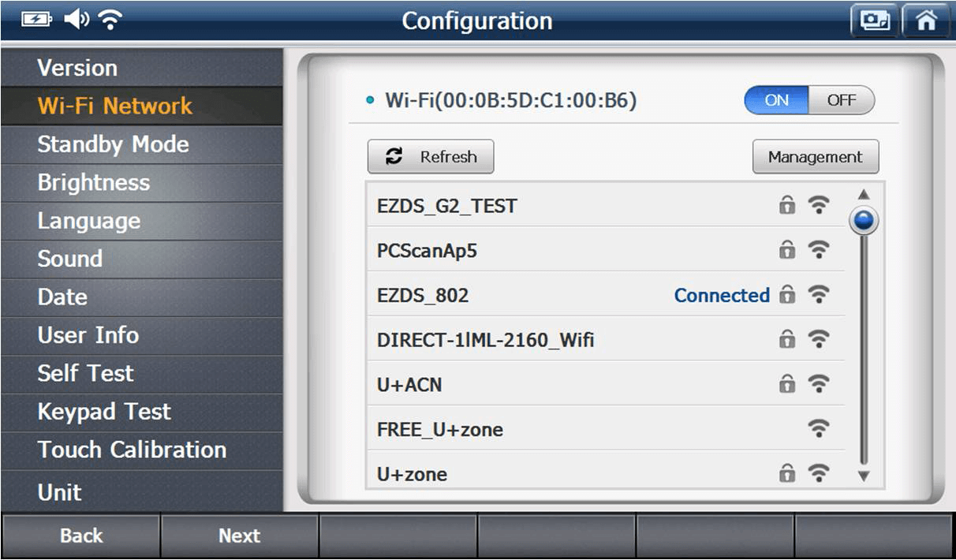Tap the speaker volume icon
This screenshot has width=956, height=560.
point(76,19)
